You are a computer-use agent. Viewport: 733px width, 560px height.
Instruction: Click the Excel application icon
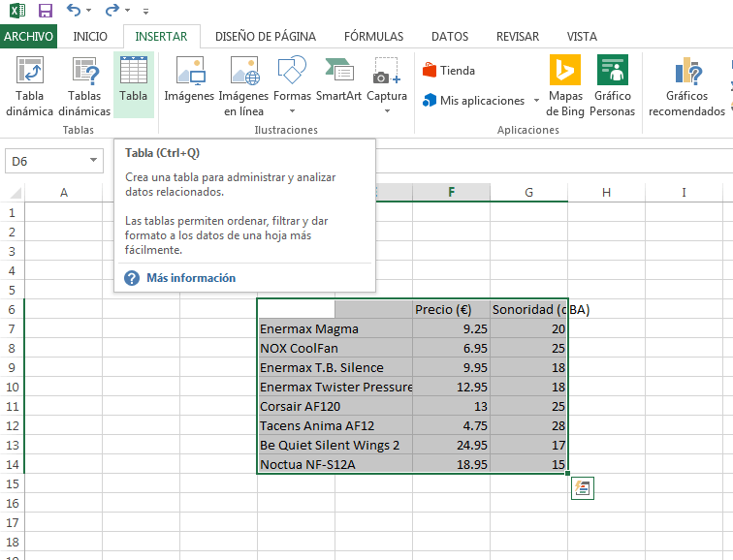pyautogui.click(x=17, y=10)
